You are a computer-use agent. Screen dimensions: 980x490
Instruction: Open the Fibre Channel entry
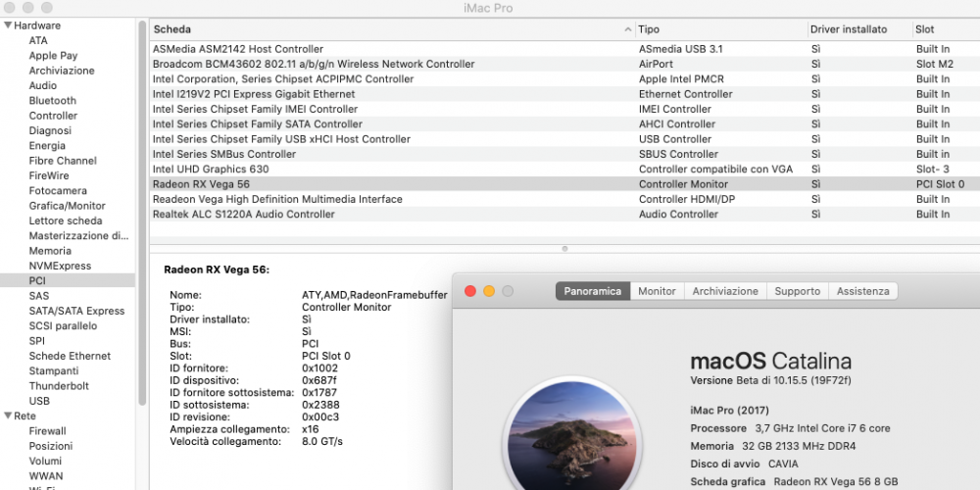tap(63, 161)
